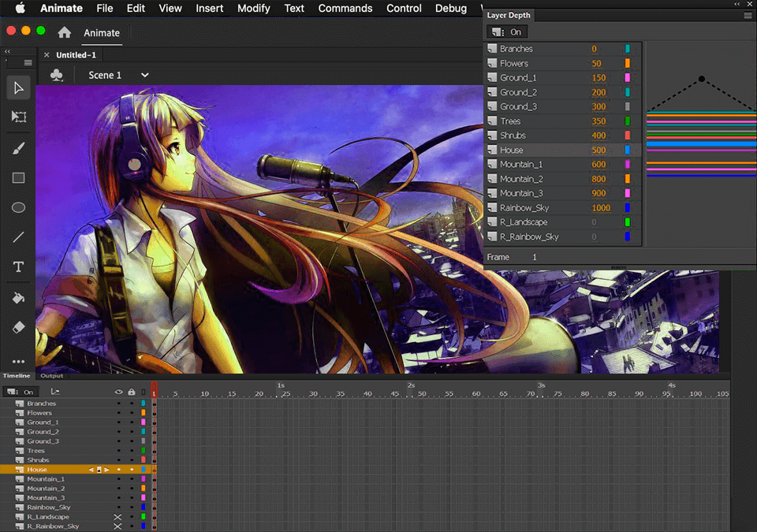Toggle visibility dot of Branches layer in timeline
The width and height of the screenshot is (757, 532).
[x=119, y=404]
